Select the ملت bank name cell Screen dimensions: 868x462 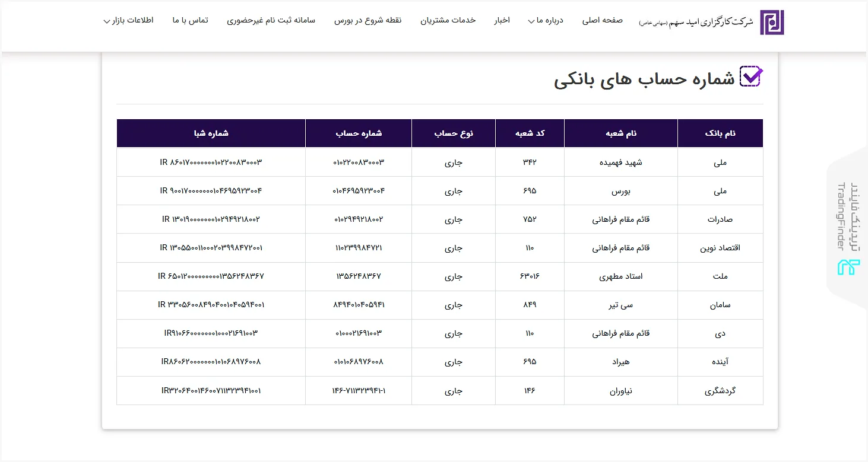point(720,276)
